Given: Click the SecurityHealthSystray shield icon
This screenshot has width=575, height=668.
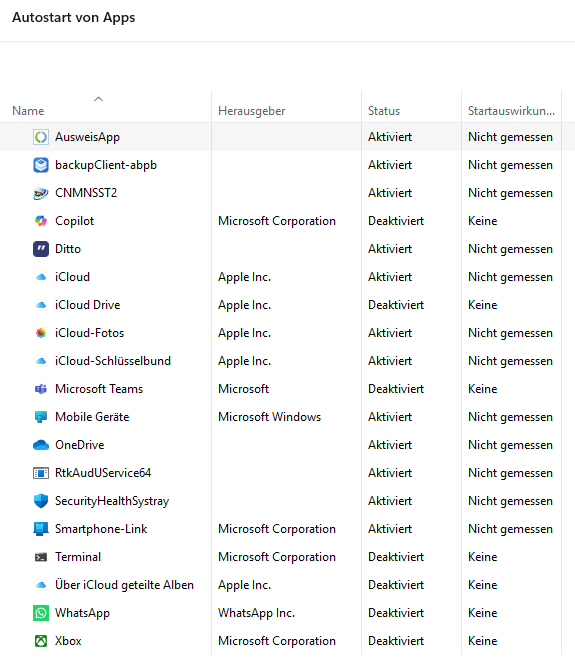Looking at the screenshot, I should [41, 501].
